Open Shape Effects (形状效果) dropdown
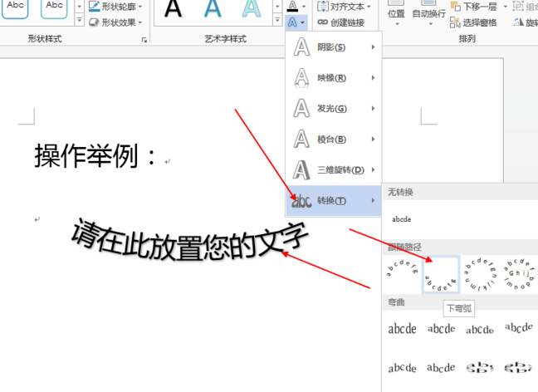 click(115, 22)
